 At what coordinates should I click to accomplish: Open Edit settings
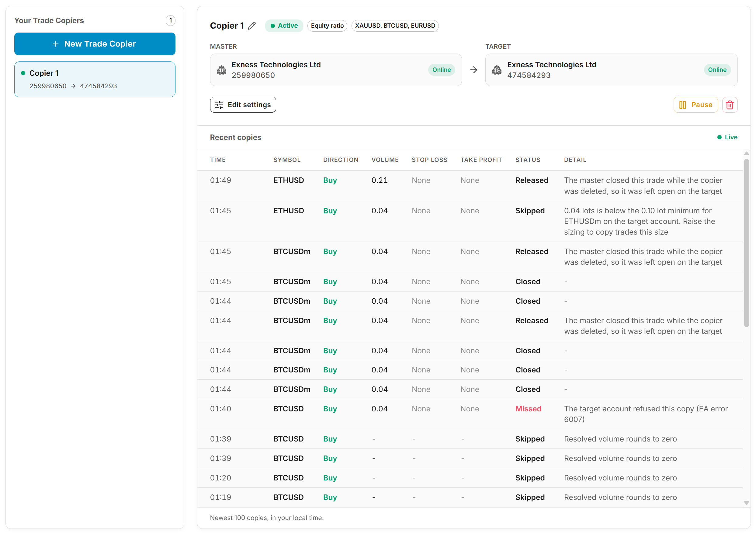click(243, 105)
